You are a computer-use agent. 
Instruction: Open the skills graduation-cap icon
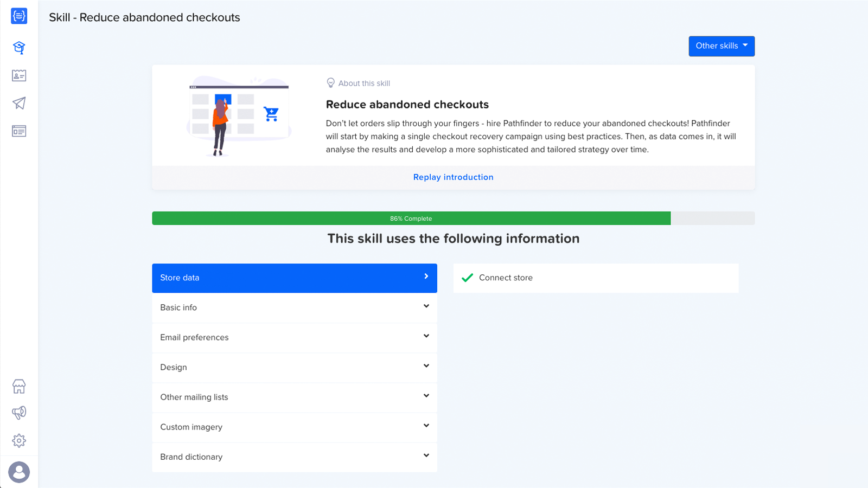click(x=19, y=48)
